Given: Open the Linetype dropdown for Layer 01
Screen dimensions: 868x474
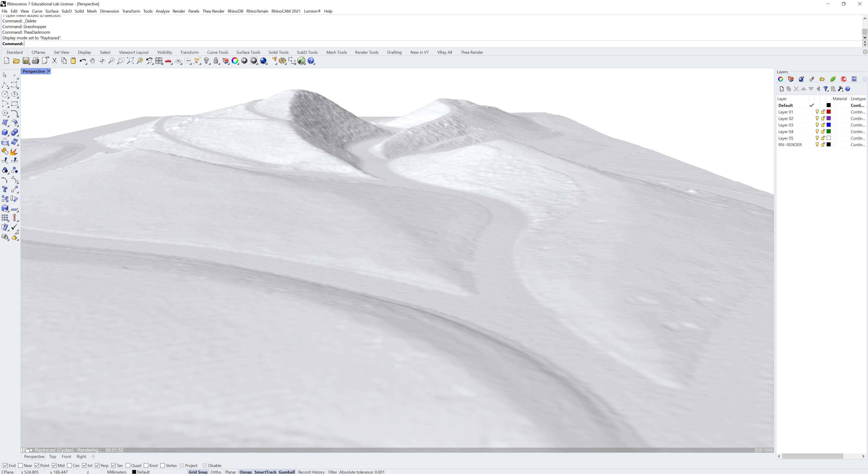Looking at the screenshot, I should pyautogui.click(x=858, y=112).
